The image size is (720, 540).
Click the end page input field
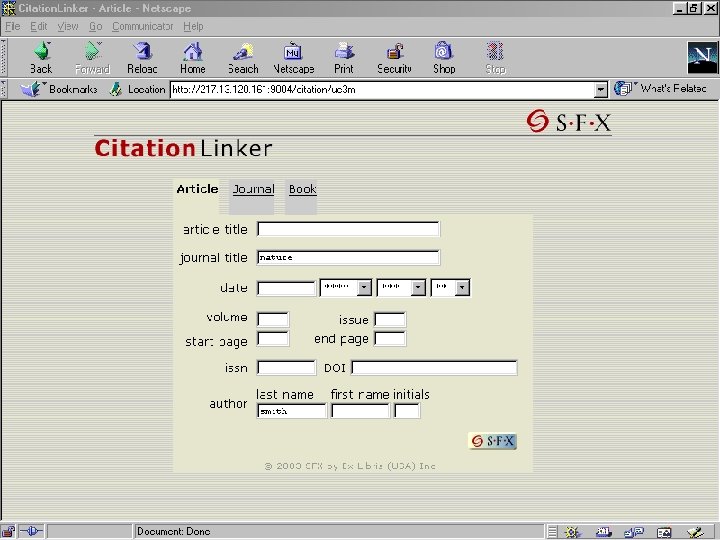[390, 339]
